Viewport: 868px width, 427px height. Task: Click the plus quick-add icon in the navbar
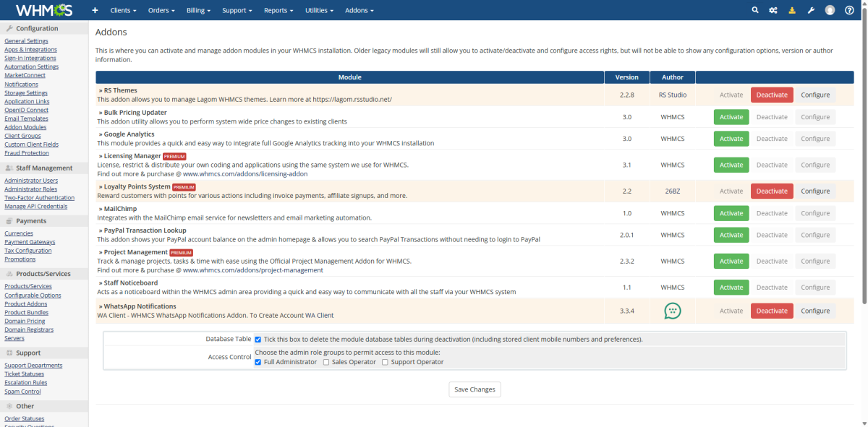[x=95, y=11]
